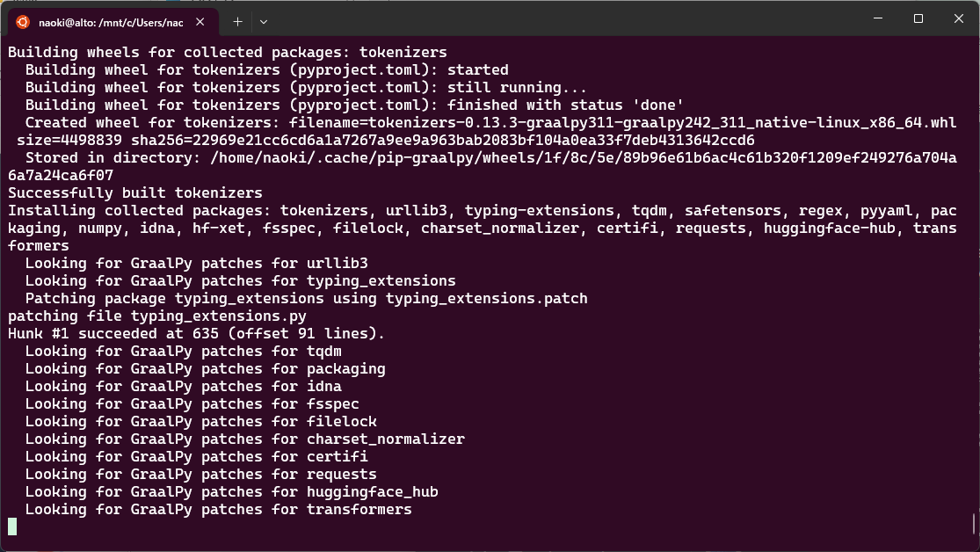
Task: Click the sha256 hash line
Action: [386, 140]
